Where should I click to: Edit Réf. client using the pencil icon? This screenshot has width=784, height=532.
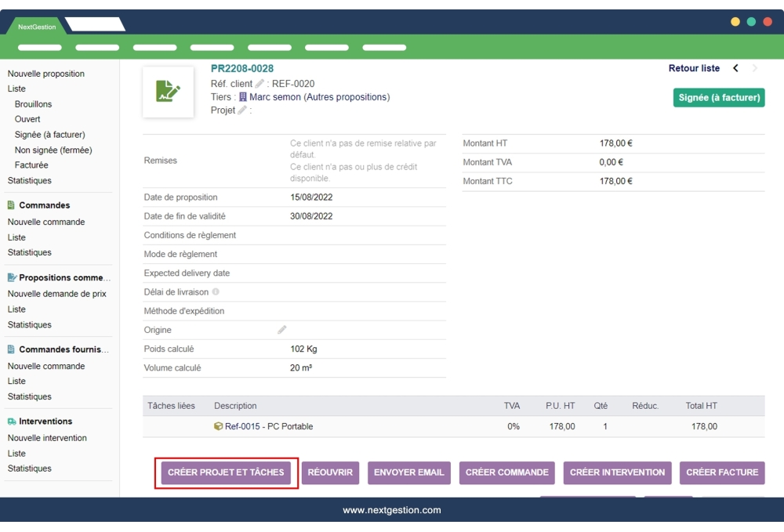coord(260,83)
